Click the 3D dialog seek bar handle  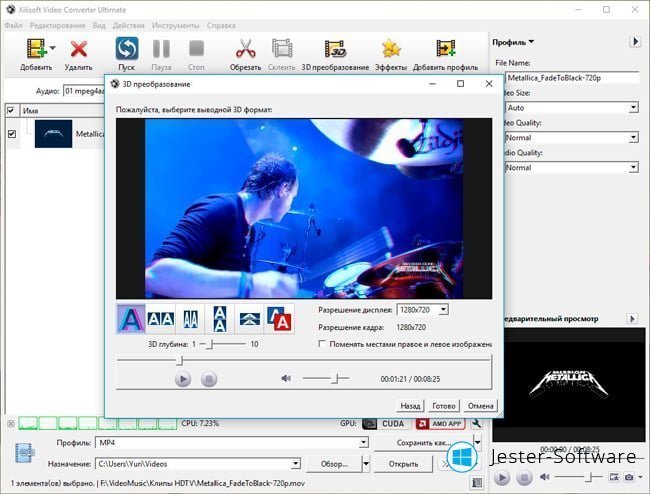point(179,361)
